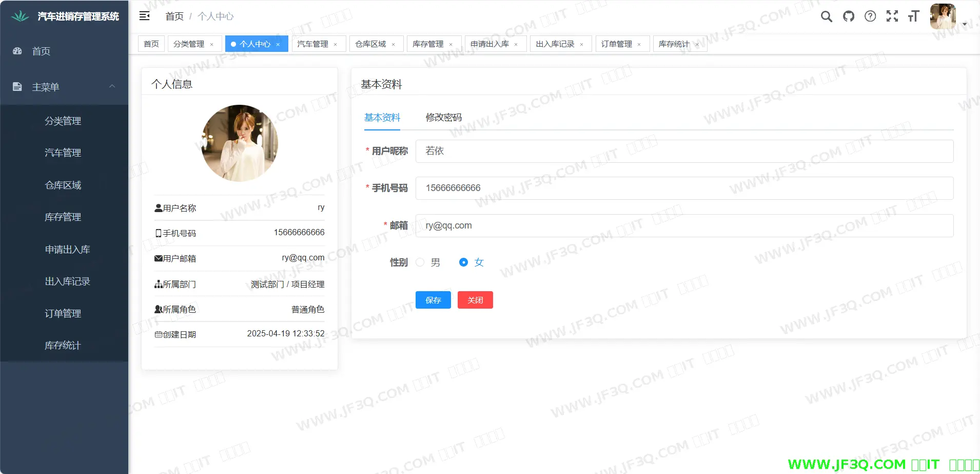This screenshot has height=474, width=980.
Task: Close the 分类管理 tab with its x icon
Action: tap(211, 45)
